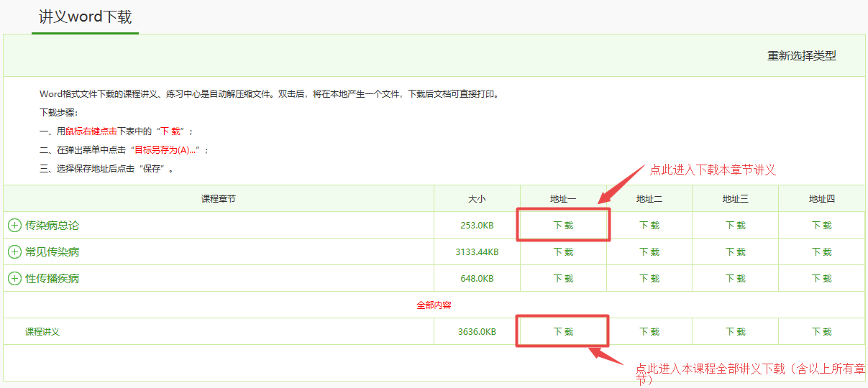The width and height of the screenshot is (868, 388).
Task: Download 传染病总论 from 地址二
Action: tap(649, 226)
